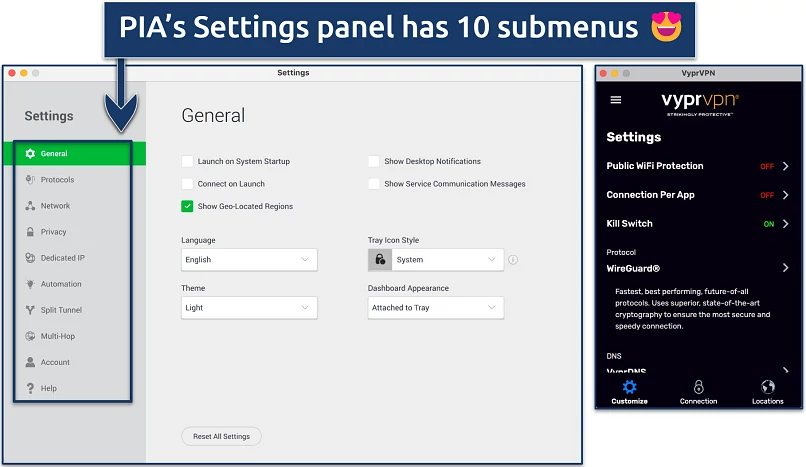Expand Kill Switch chevron in VyprVPN

point(785,223)
